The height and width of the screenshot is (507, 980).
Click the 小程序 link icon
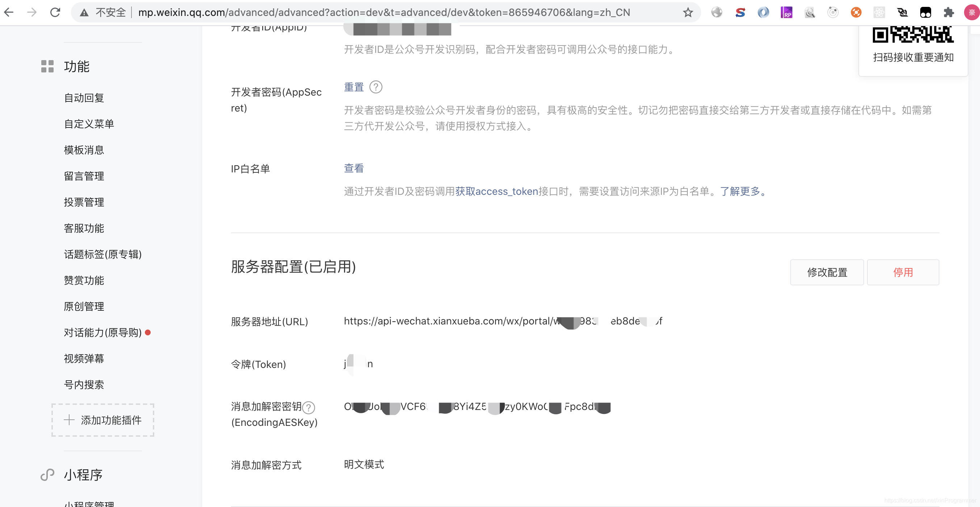click(47, 475)
